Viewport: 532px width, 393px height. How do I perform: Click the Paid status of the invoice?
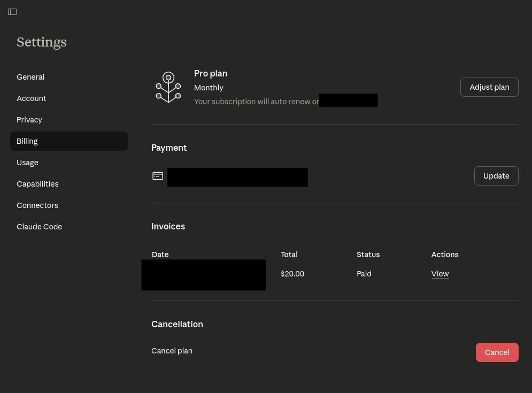(364, 274)
